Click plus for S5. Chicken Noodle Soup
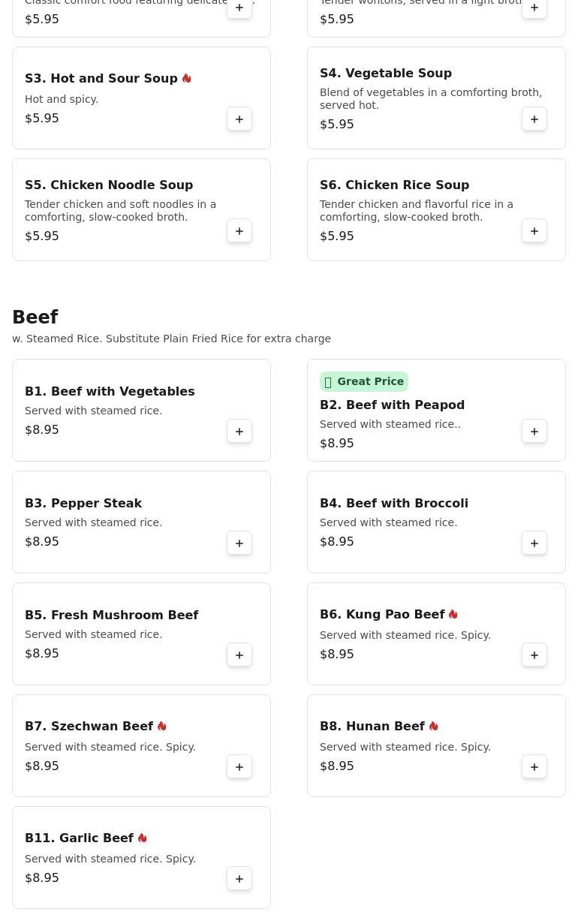The height and width of the screenshot is (924, 578). (239, 231)
